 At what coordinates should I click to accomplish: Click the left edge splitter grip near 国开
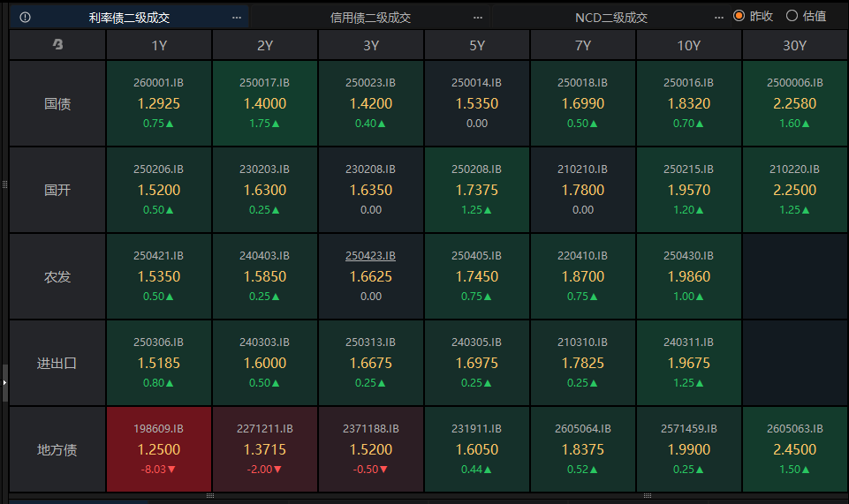click(4, 184)
